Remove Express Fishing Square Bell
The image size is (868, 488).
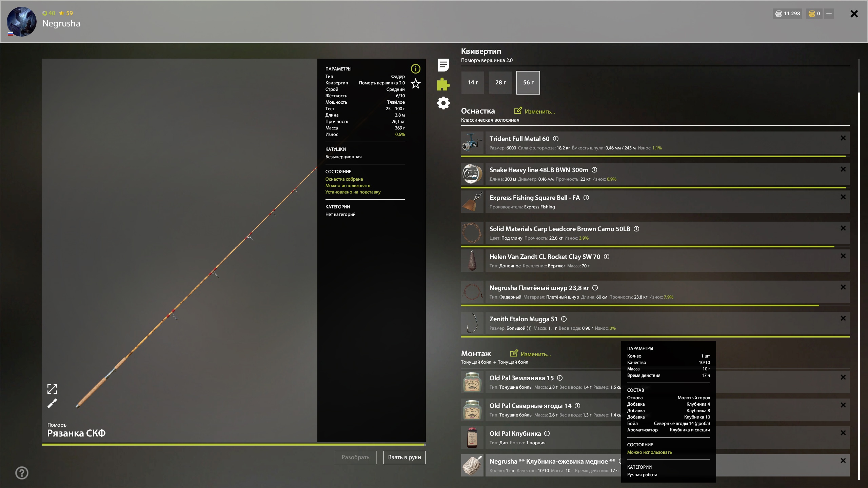(843, 197)
